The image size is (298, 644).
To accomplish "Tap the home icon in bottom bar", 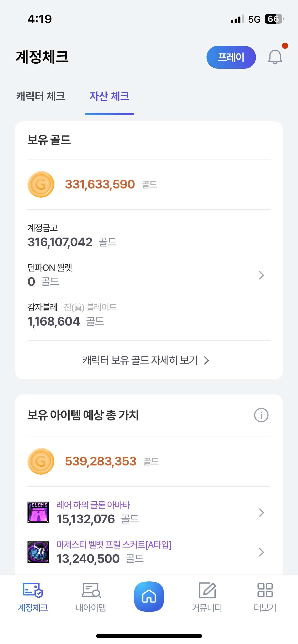I will pyautogui.click(x=149, y=596).
